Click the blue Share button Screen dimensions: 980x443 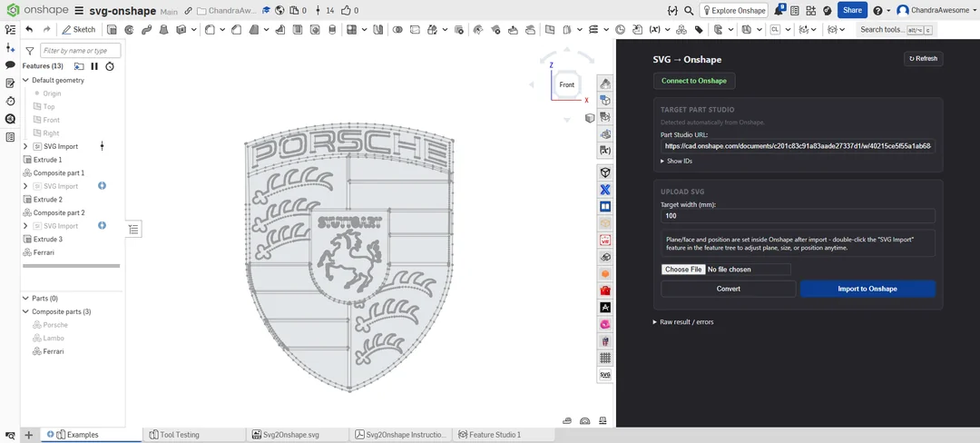pyautogui.click(x=852, y=10)
